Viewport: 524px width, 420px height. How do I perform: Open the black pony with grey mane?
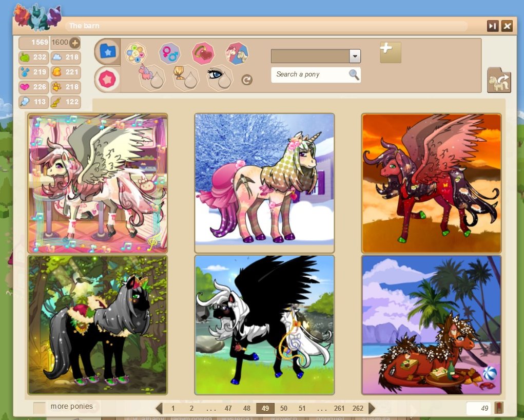click(x=98, y=325)
